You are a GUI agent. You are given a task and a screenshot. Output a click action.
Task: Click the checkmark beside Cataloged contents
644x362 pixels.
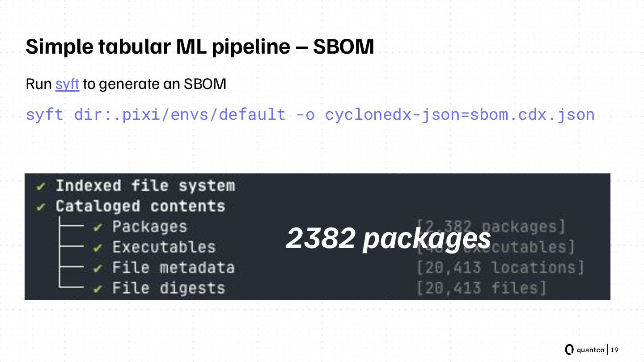coord(41,207)
